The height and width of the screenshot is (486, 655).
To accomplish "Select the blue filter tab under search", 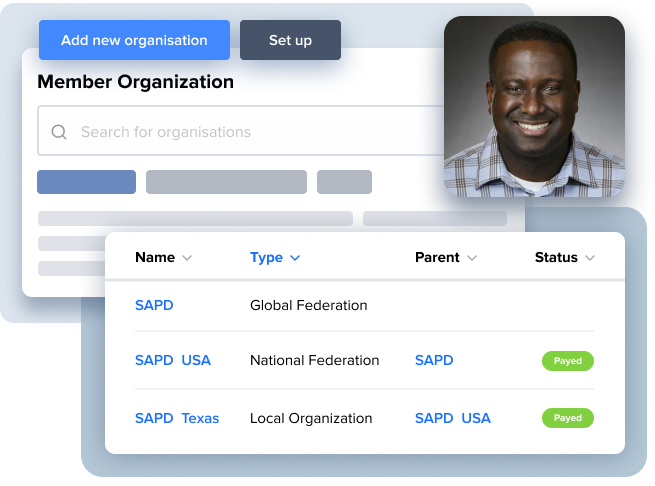I will [x=86, y=182].
